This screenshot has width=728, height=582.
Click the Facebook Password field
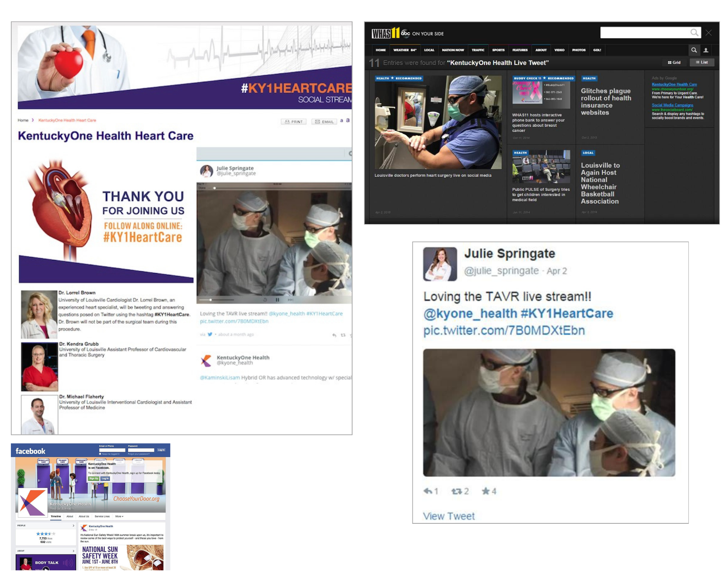coord(141,450)
